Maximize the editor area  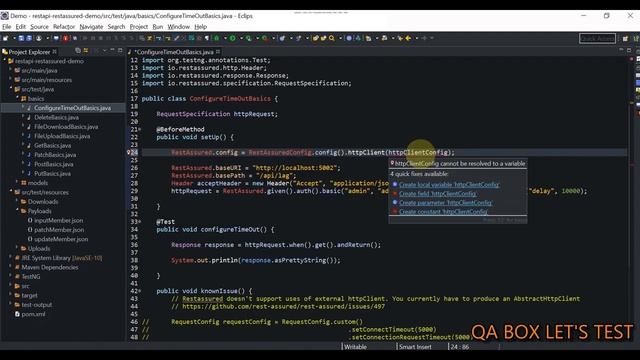pos(629,50)
